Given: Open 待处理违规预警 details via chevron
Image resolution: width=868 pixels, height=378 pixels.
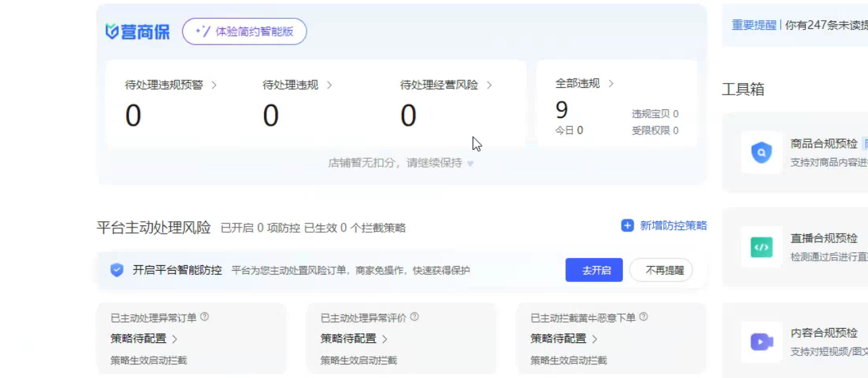Looking at the screenshot, I should click(214, 85).
